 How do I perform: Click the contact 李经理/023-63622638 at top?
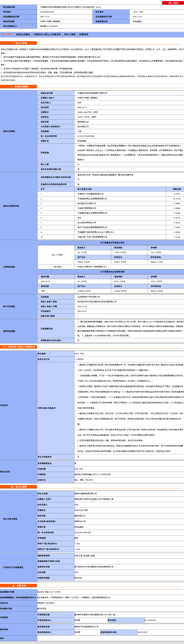pyautogui.click(x=49, y=26)
